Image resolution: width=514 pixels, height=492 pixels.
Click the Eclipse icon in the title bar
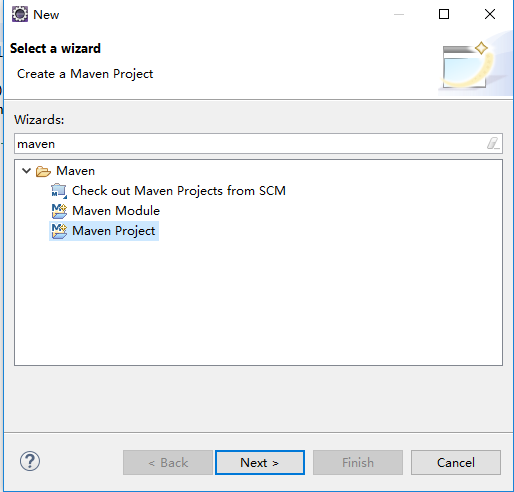(20, 14)
